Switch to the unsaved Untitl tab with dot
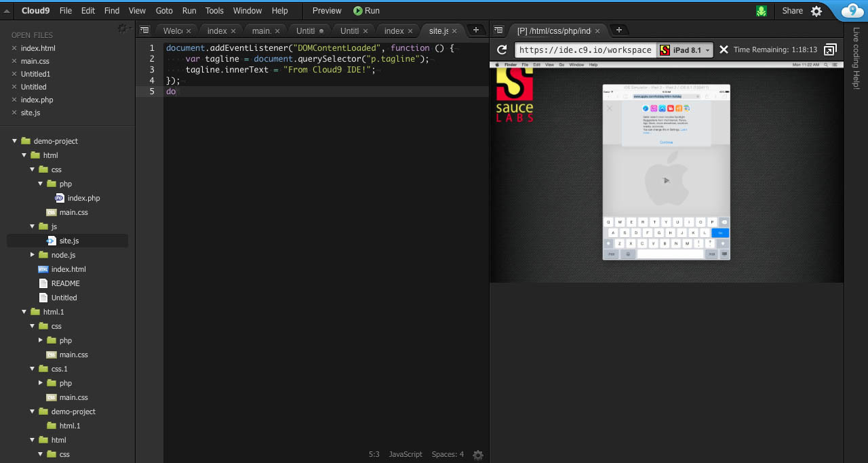The image size is (868, 463). pyautogui.click(x=305, y=31)
